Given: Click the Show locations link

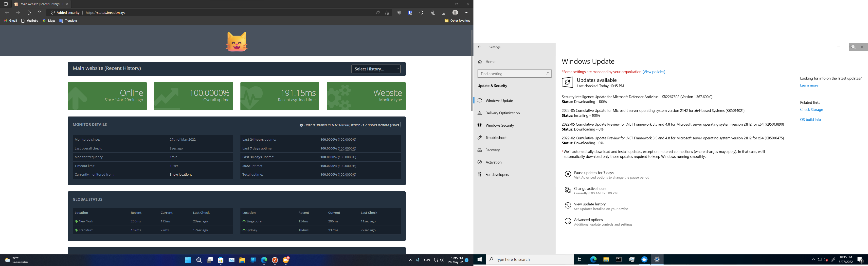Looking at the screenshot, I should 181,174.
